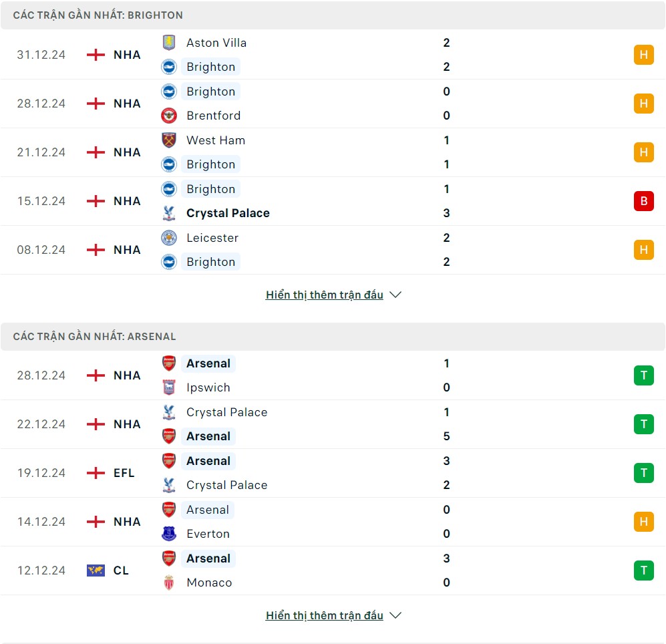666x644 pixels.
Task: Click the Everton club crest
Action: (x=169, y=534)
